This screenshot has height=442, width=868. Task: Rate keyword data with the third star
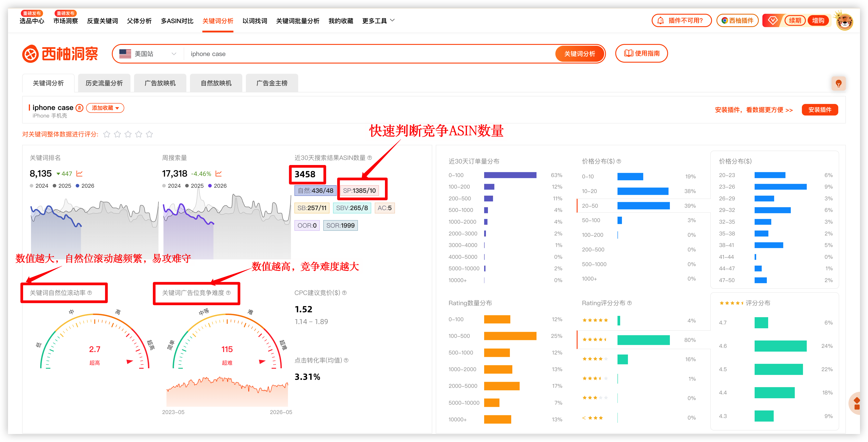click(x=128, y=134)
